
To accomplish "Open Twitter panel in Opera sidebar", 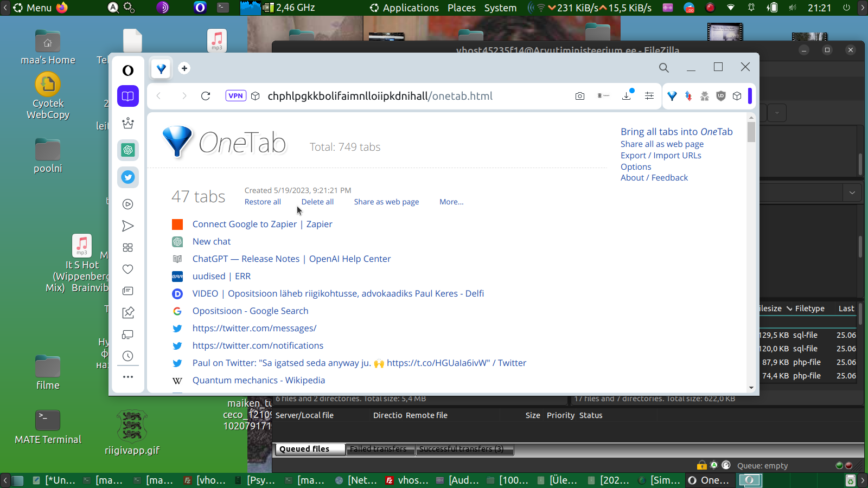I will click(x=128, y=177).
